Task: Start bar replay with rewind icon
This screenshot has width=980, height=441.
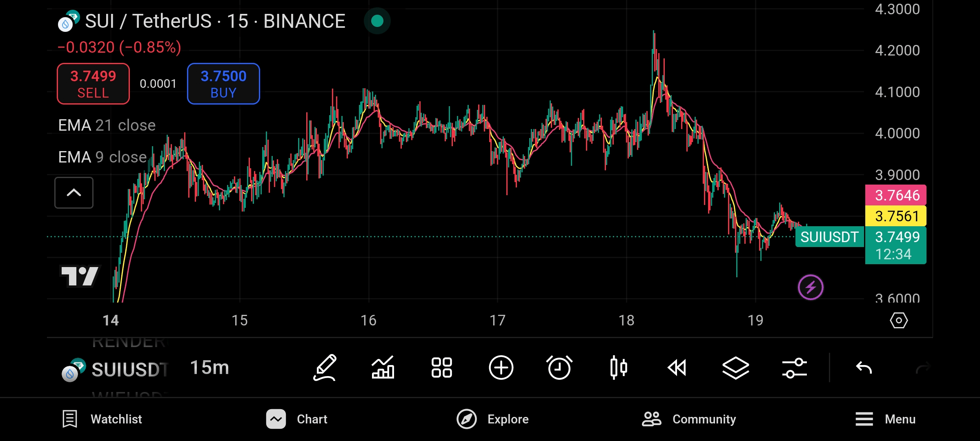Action: coord(677,368)
